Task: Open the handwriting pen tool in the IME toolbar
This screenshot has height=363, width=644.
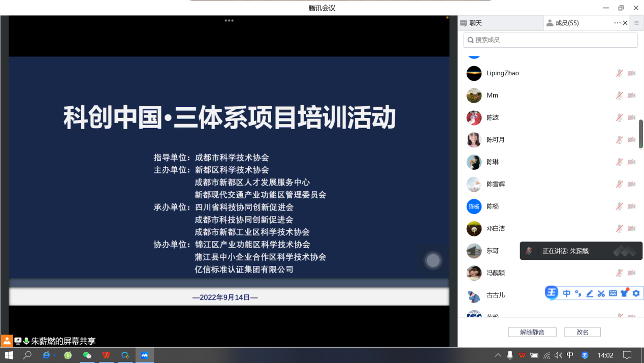Action: (x=590, y=293)
